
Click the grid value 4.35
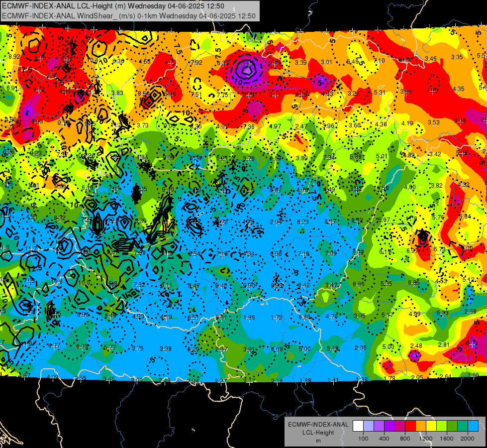tap(459, 89)
